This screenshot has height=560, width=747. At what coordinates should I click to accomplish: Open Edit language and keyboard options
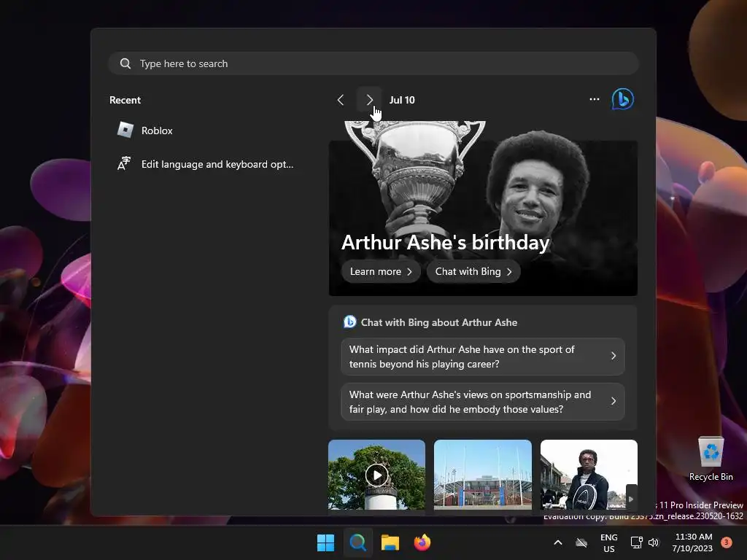[x=205, y=164]
